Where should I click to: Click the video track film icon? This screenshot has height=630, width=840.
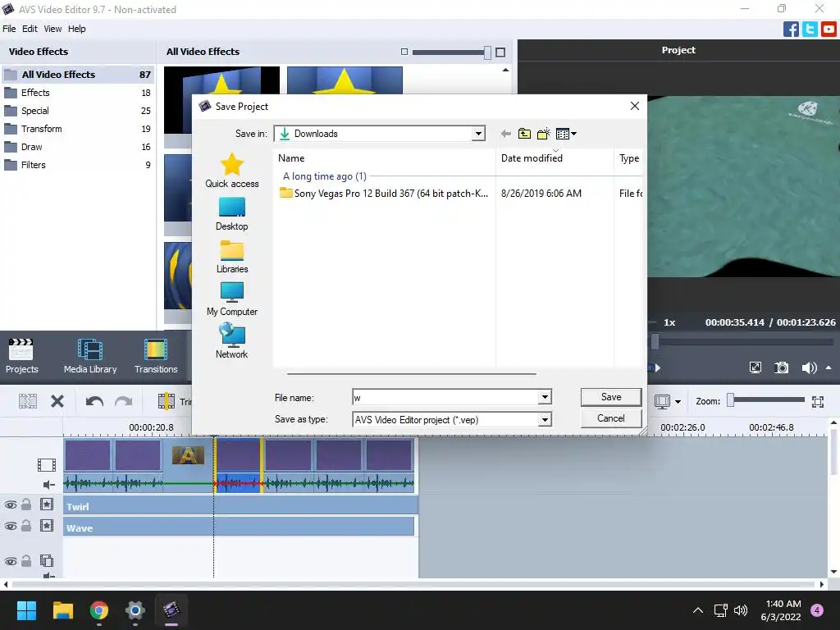coord(47,465)
